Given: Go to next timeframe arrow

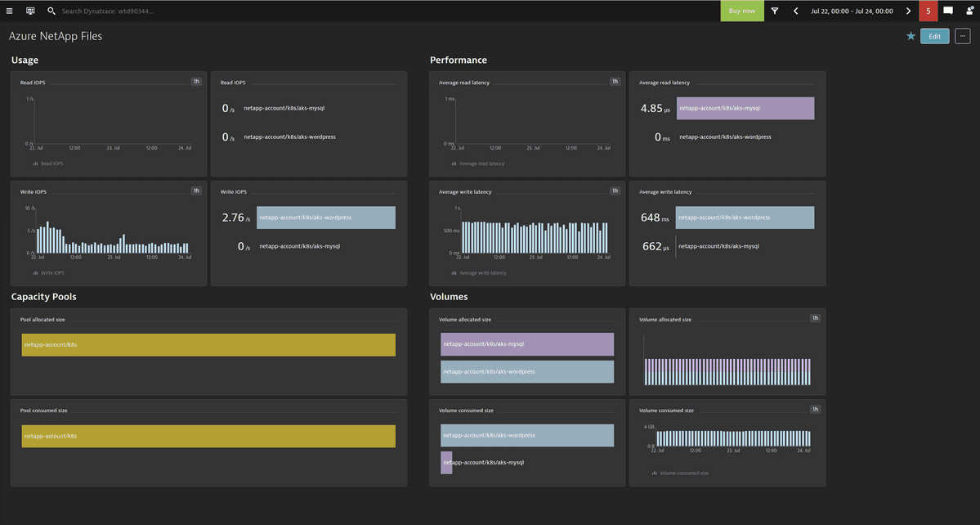Looking at the screenshot, I should coord(908,11).
